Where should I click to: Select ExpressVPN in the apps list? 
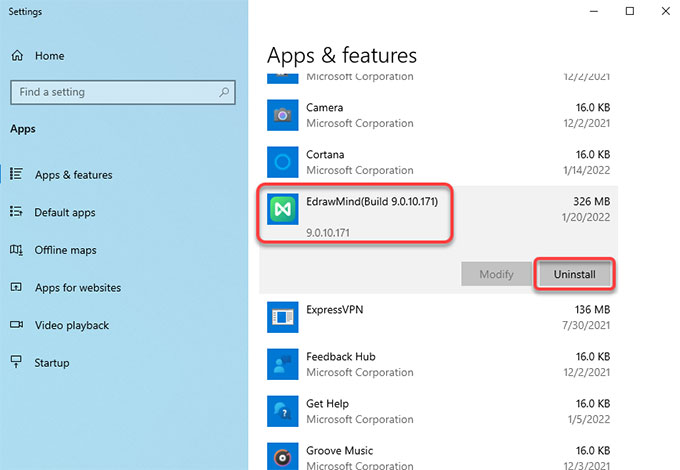click(335, 310)
